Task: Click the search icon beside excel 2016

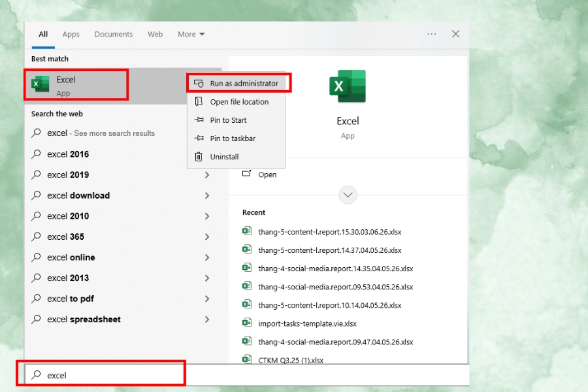Action: (x=36, y=154)
